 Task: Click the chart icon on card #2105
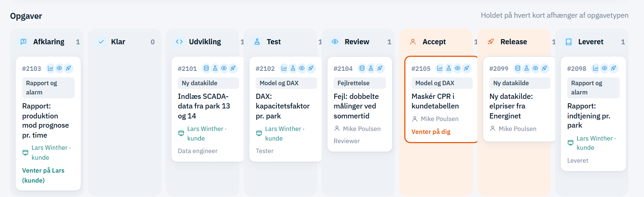coord(440,68)
